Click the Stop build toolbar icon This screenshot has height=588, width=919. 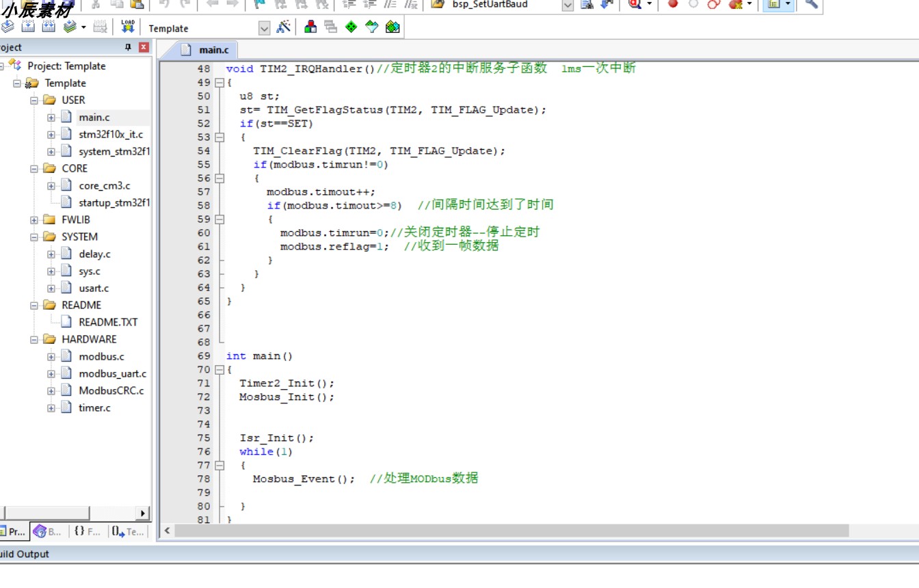click(100, 27)
